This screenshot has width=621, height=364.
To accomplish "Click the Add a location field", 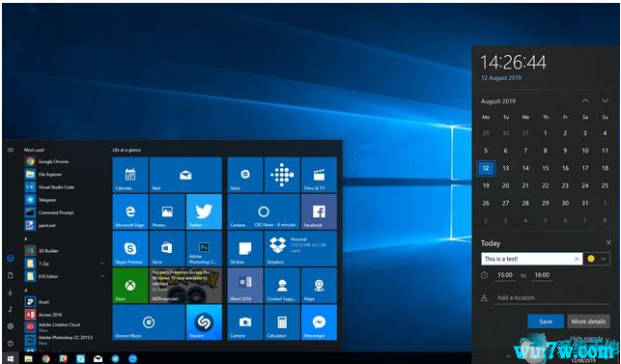I will [x=551, y=297].
